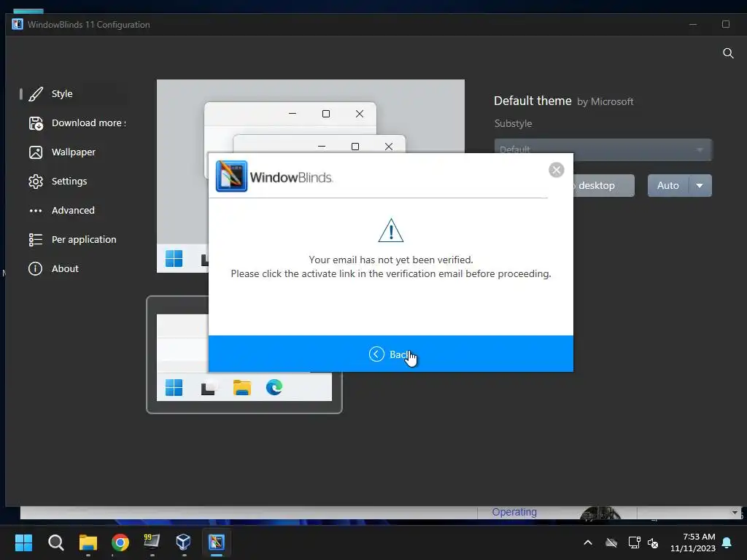Click the Wallpaper picture icon
Viewport: 747px width, 560px height.
pyautogui.click(x=36, y=152)
